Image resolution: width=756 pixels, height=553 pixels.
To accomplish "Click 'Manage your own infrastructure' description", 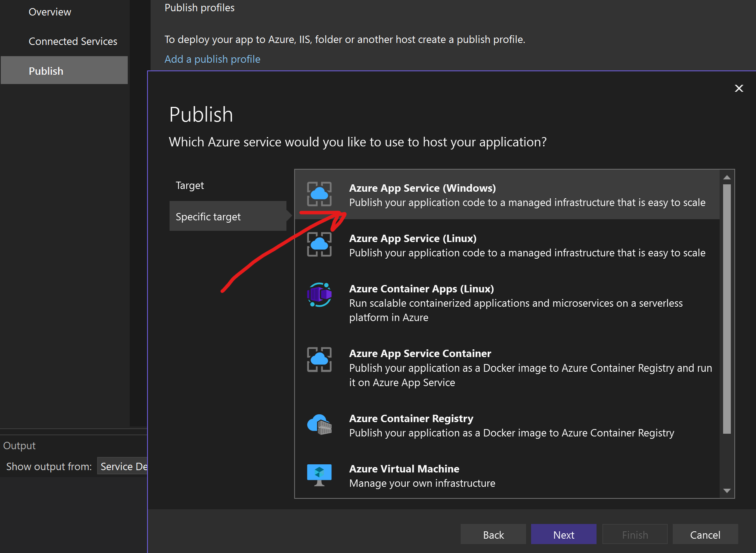I will coord(422,483).
